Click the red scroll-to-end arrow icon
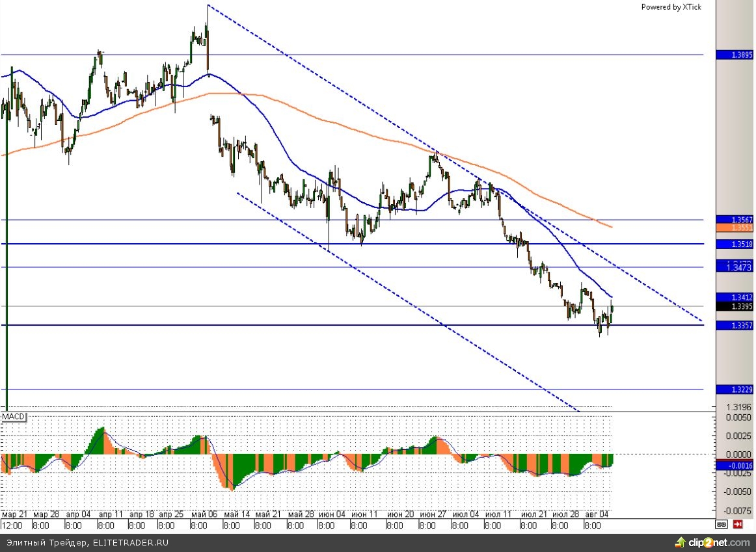756x552 pixels. (738, 524)
